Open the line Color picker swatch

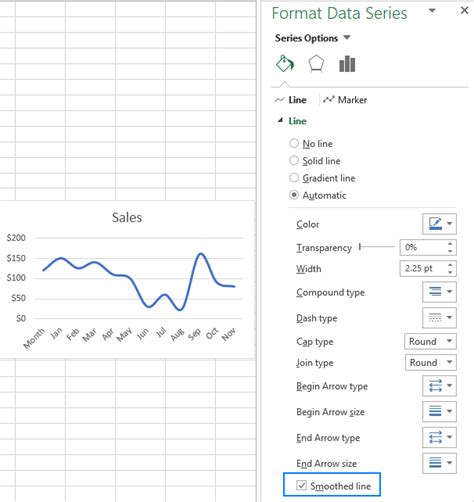click(439, 224)
